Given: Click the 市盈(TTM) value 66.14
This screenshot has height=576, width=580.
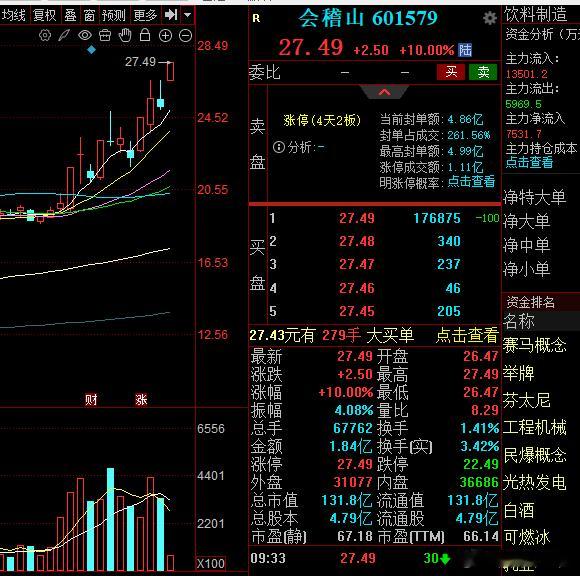Looking at the screenshot, I should 481,536.
